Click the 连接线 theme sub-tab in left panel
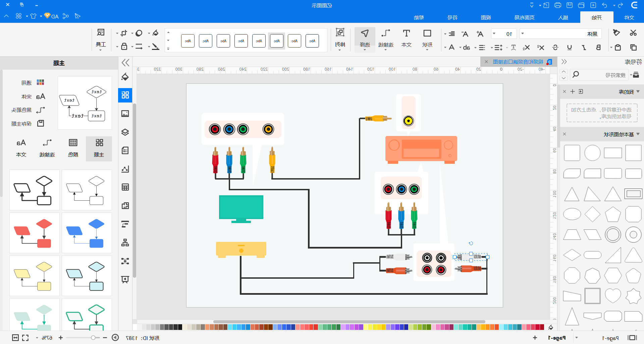Viewport: 644px width, 344px height. [47, 148]
